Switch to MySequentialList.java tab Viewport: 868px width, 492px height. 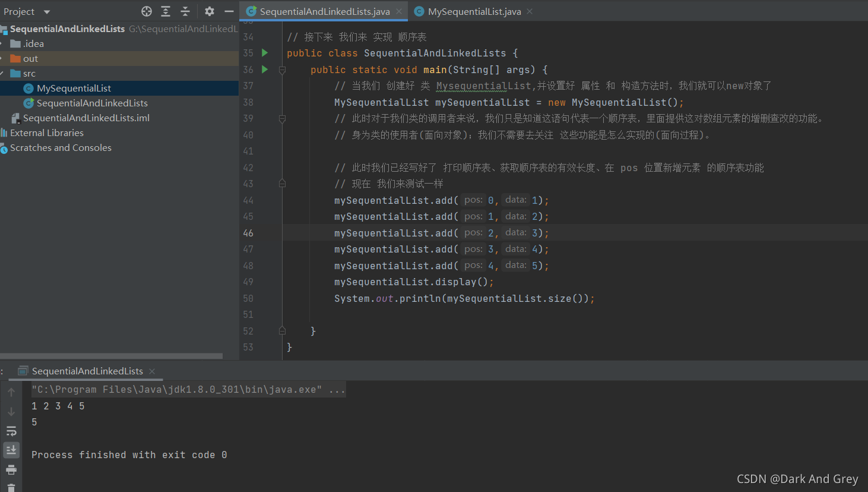(474, 11)
